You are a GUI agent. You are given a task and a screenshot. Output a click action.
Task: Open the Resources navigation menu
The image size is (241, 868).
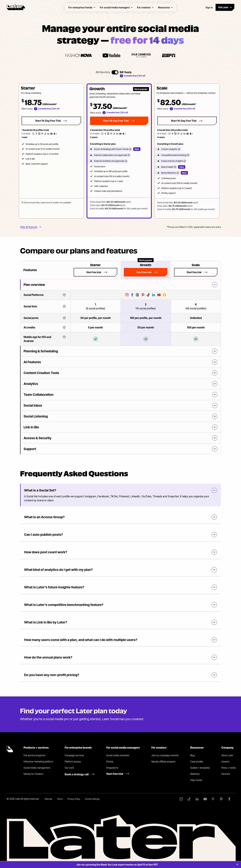[x=165, y=7]
